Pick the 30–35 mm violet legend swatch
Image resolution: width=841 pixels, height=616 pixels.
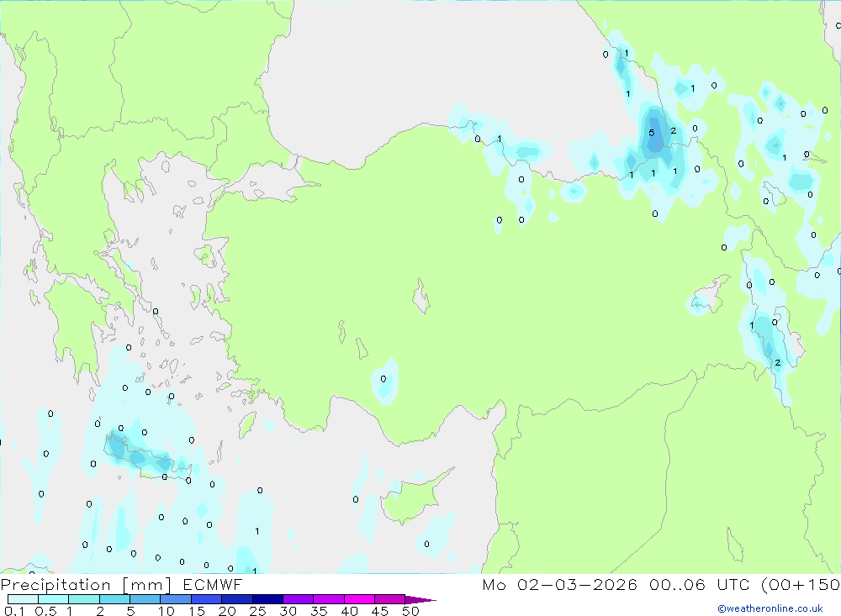[299, 599]
